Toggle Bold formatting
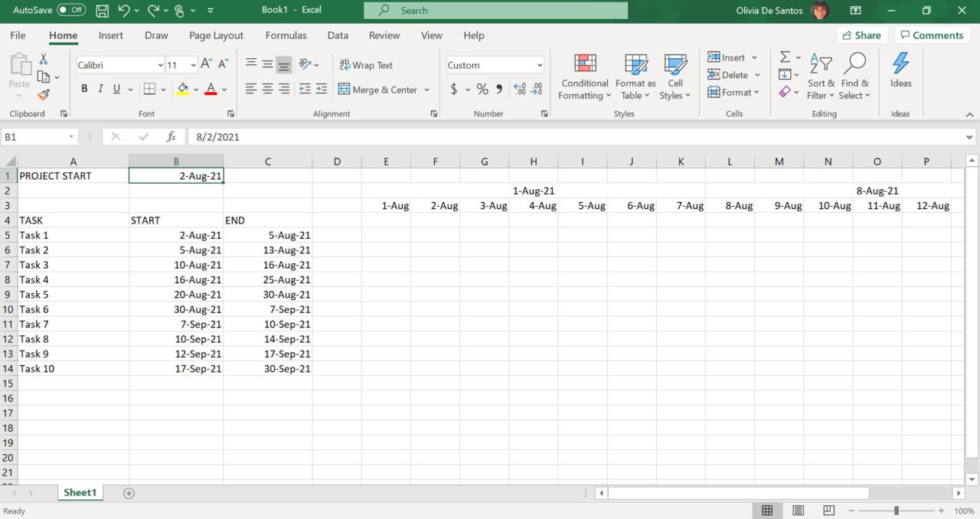Viewport: 980px width, 519px height. click(84, 90)
